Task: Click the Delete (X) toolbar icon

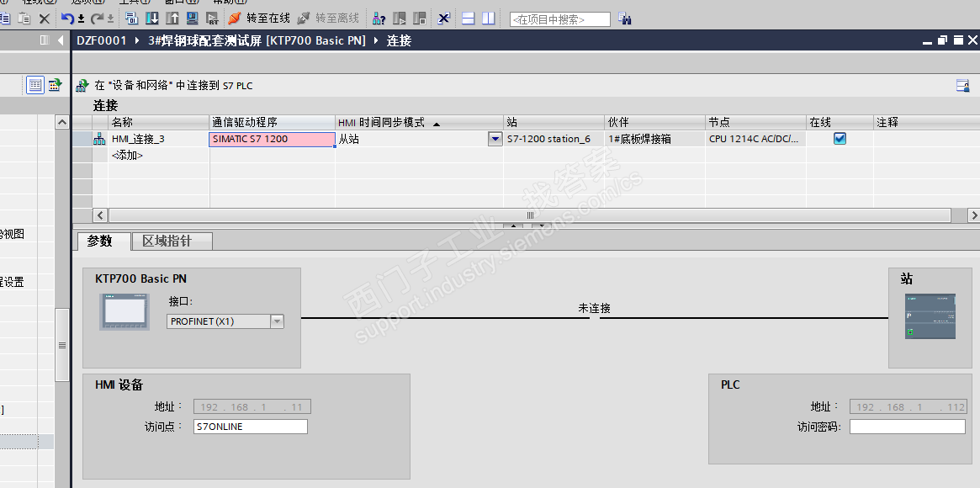Action: (x=45, y=19)
